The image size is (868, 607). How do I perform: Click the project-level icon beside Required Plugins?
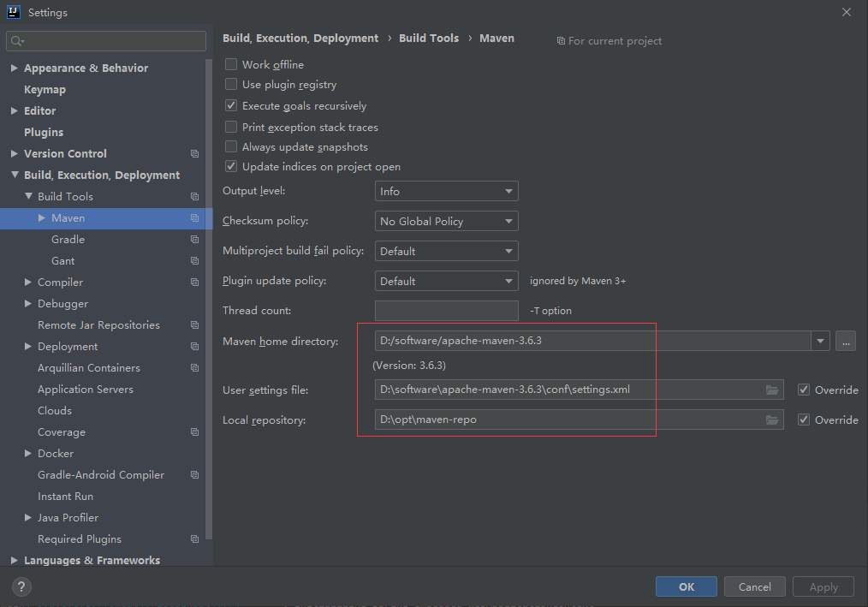pyautogui.click(x=195, y=539)
